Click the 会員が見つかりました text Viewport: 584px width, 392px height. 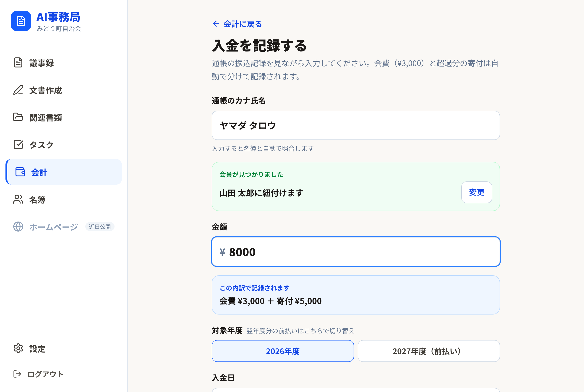tap(251, 174)
